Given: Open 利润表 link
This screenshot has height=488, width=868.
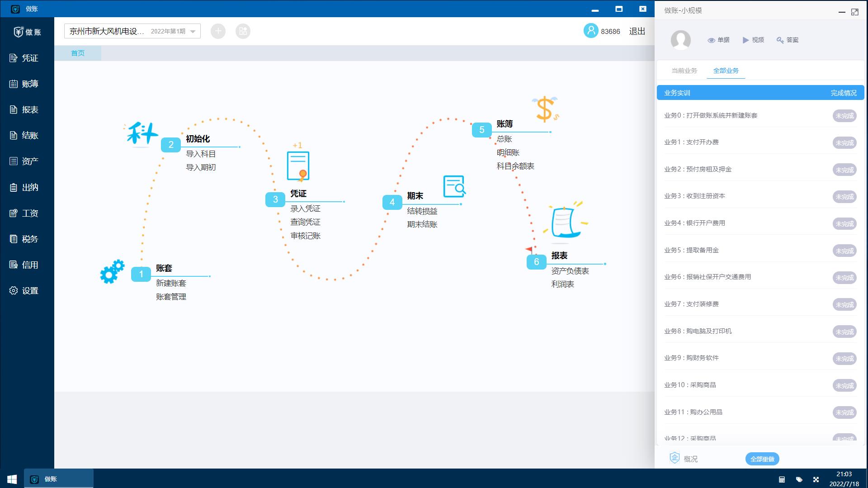Looking at the screenshot, I should click(562, 284).
